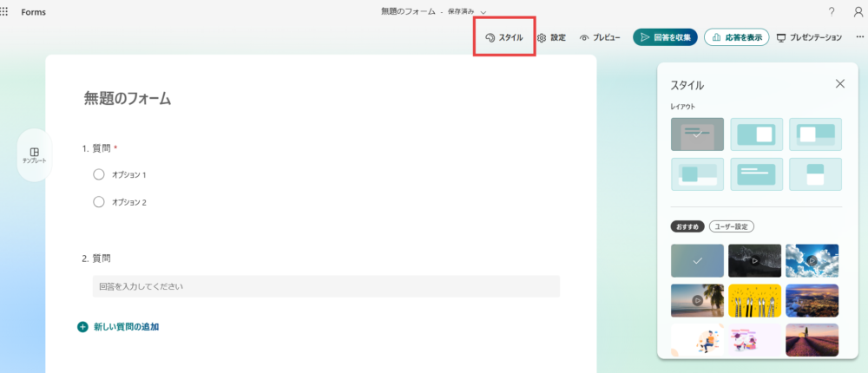Click the Forms app name

coord(33,12)
